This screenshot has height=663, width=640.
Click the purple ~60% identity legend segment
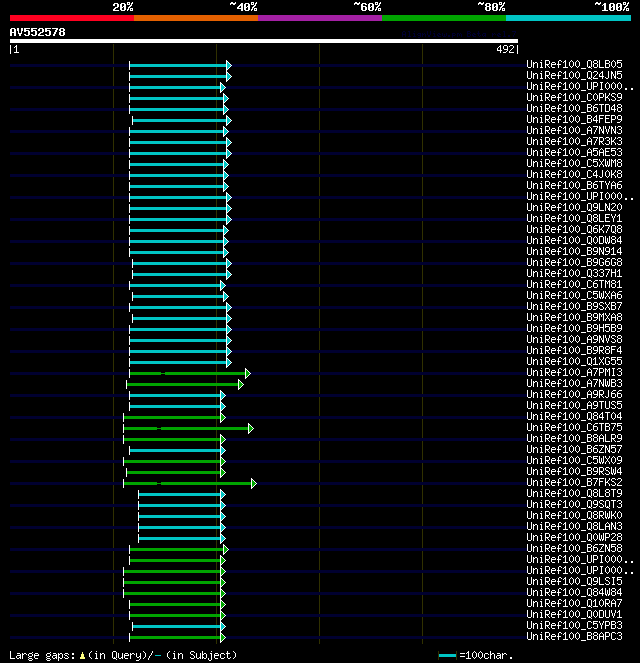320,18
